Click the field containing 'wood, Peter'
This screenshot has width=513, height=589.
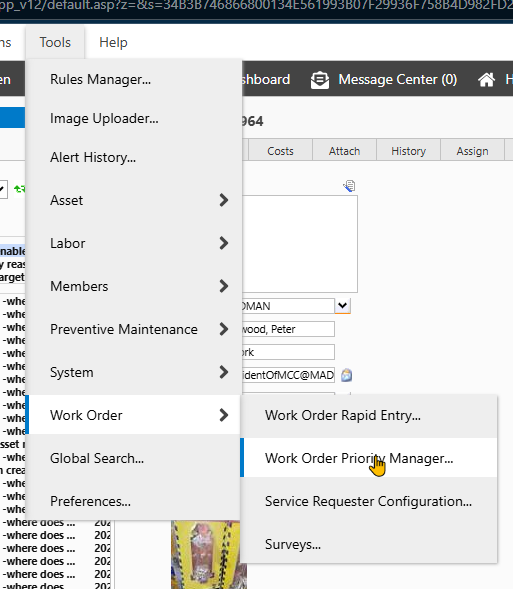click(x=288, y=329)
